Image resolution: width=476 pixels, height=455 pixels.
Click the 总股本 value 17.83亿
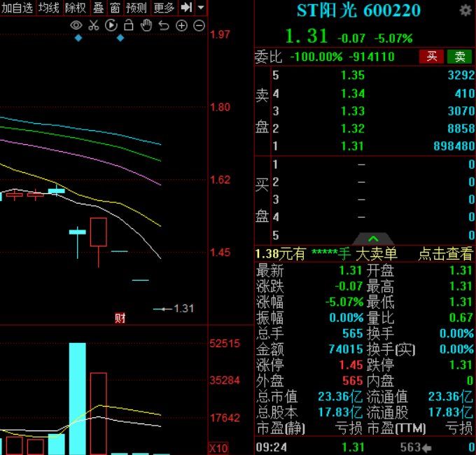(340, 412)
